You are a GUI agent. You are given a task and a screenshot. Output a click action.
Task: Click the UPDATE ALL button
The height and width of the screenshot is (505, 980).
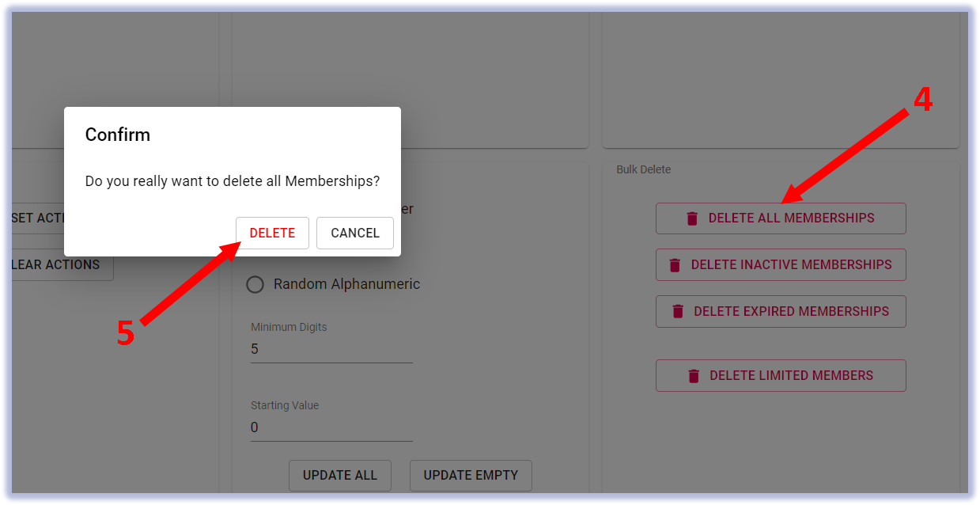tap(340, 476)
